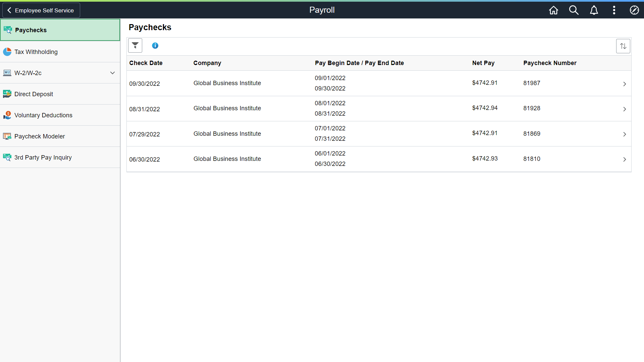Open Direct Deposit in the sidebar
644x362 pixels.
34,94
